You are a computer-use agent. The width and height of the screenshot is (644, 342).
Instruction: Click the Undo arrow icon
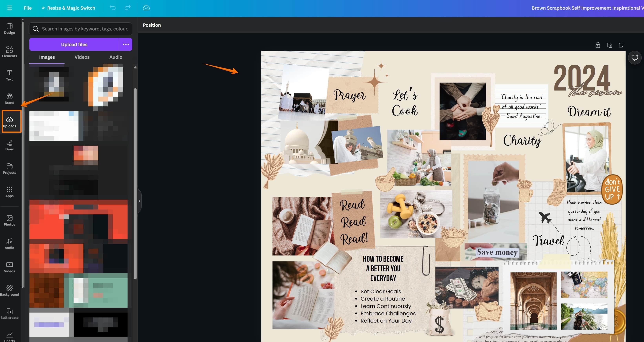[112, 8]
